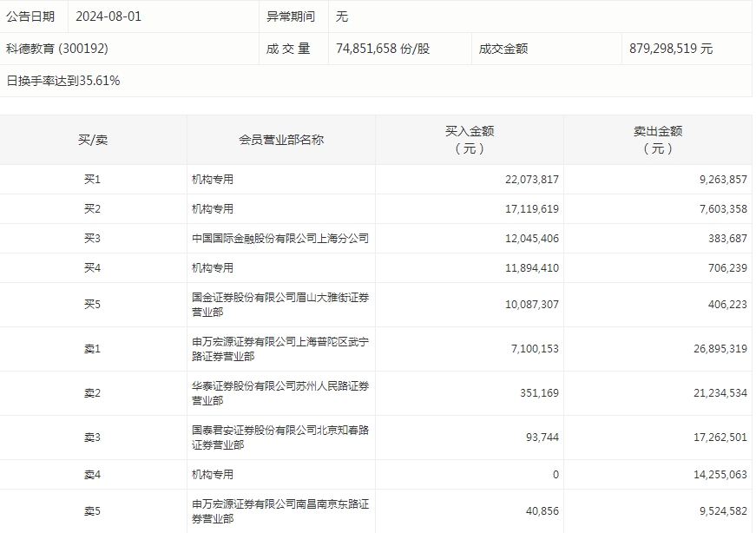Click the 买2 row label

click(x=93, y=209)
